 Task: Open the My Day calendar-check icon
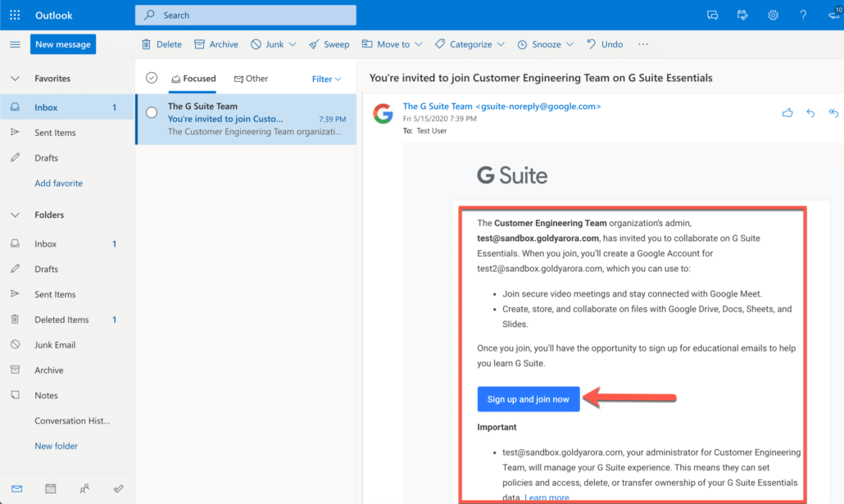click(742, 15)
